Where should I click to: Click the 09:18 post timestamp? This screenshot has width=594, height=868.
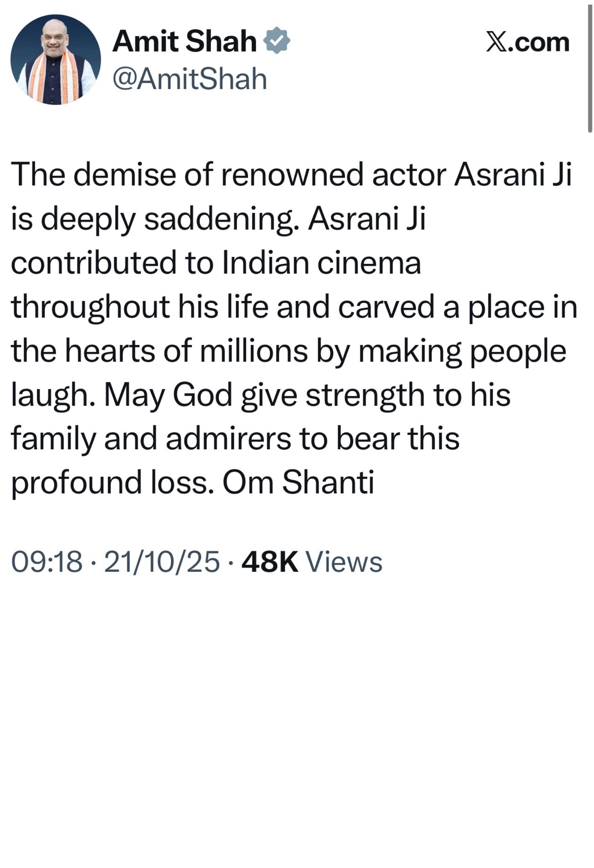(47, 561)
